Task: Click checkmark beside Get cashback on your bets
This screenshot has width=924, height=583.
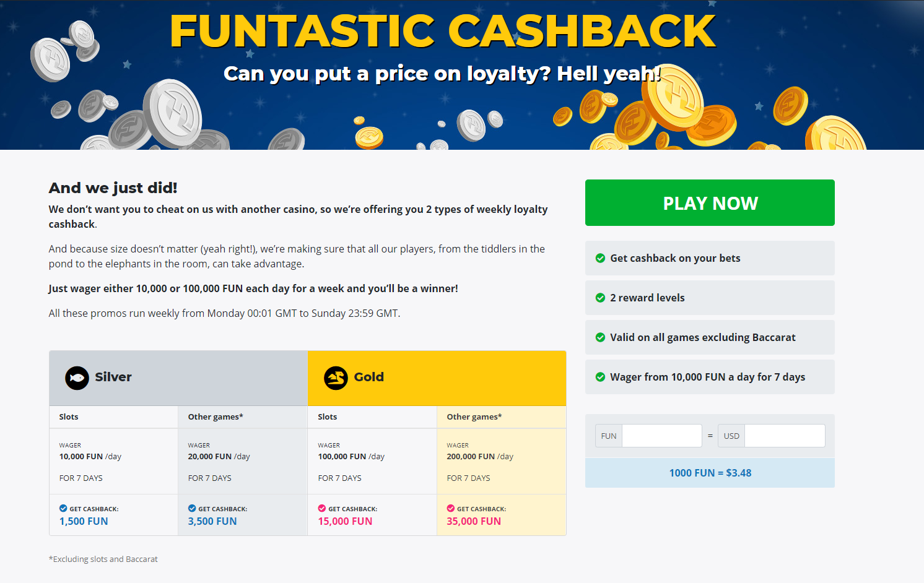Action: click(x=600, y=258)
